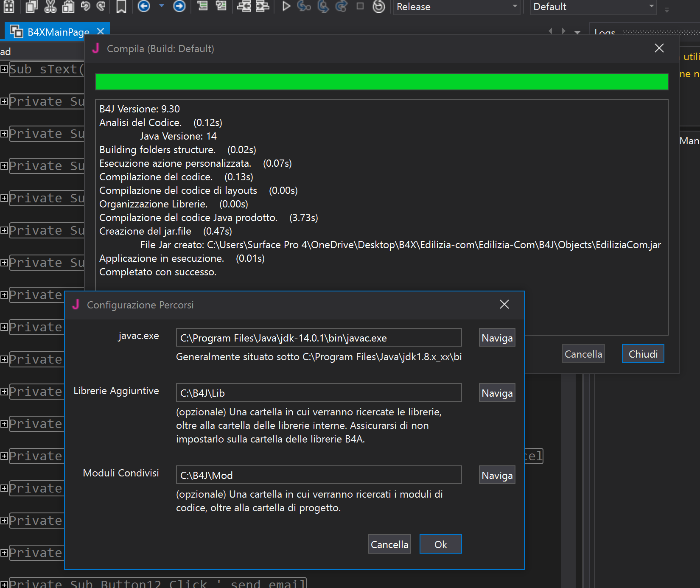700x588 pixels.
Task: Select the Logs panel tab
Action: (605, 32)
